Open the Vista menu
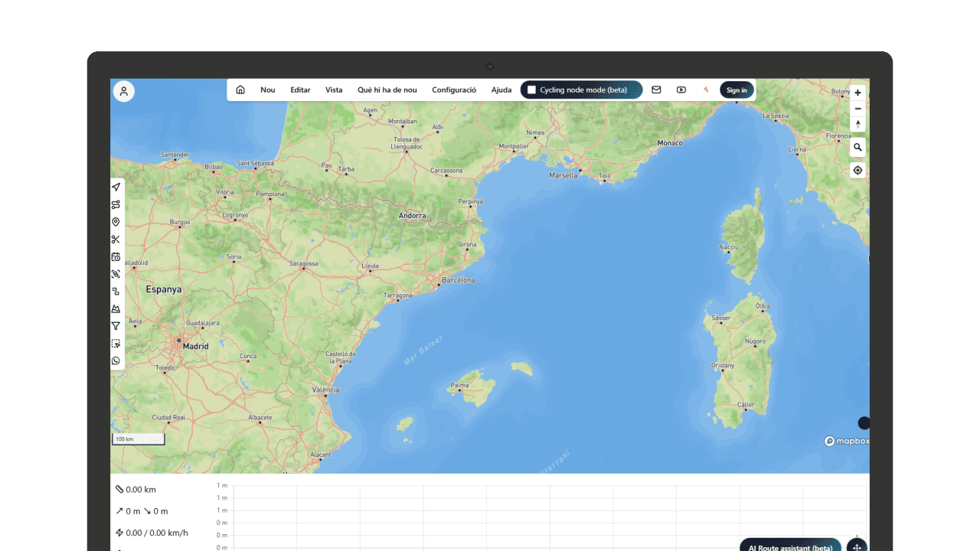980x551 pixels. click(x=334, y=90)
